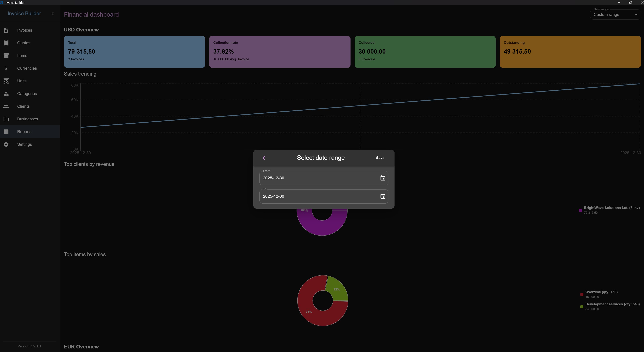Image resolution: width=644 pixels, height=352 pixels.
Task: Click the Categories shapes icon
Action: (6, 94)
